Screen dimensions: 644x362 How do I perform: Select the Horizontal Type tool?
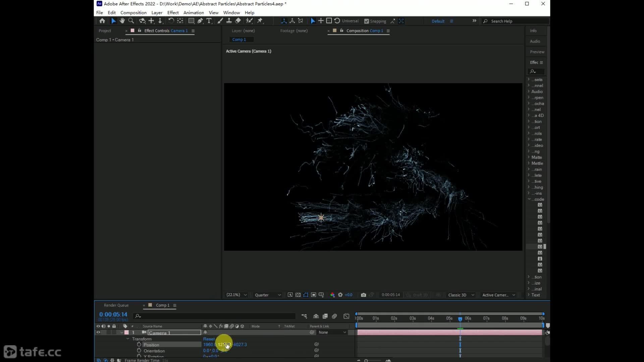coord(209,21)
